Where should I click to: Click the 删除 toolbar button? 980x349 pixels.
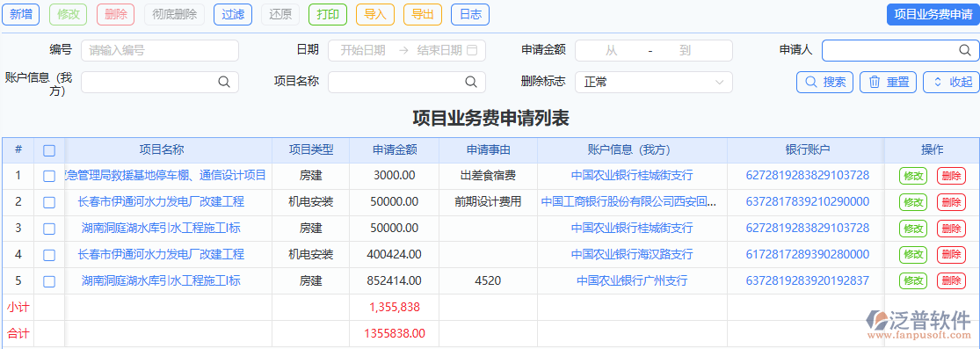coord(116,14)
